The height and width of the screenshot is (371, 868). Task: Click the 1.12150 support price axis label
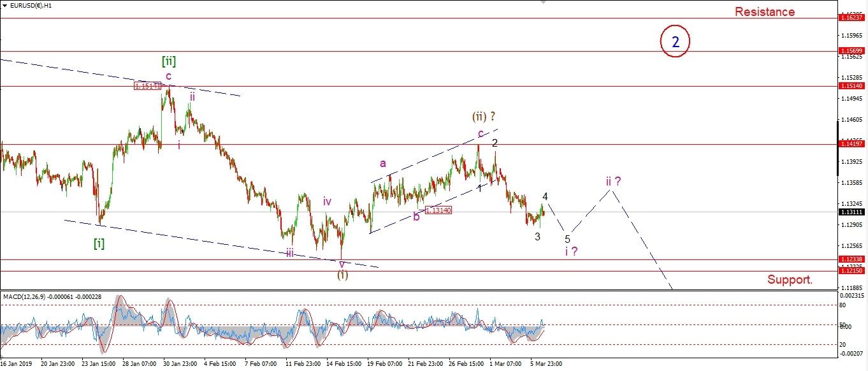852,271
